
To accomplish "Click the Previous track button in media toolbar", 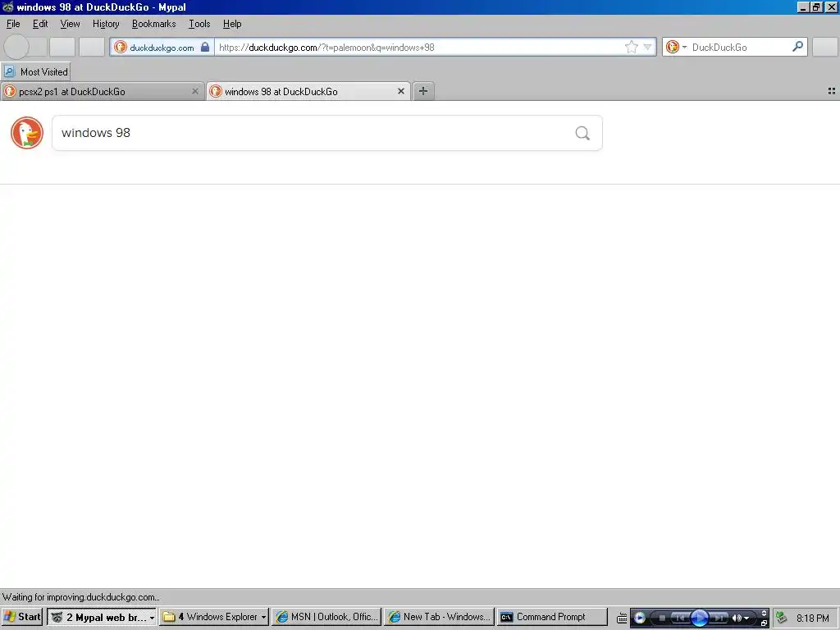I will click(679, 619).
